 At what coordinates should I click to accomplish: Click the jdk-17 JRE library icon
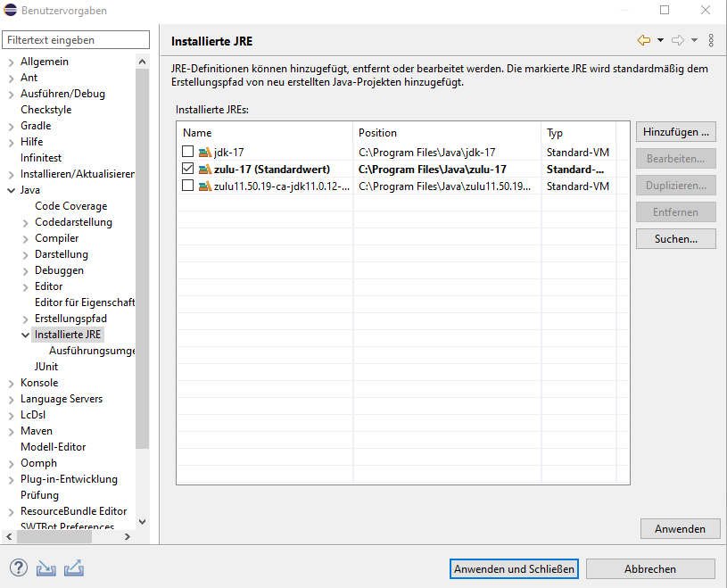point(205,152)
